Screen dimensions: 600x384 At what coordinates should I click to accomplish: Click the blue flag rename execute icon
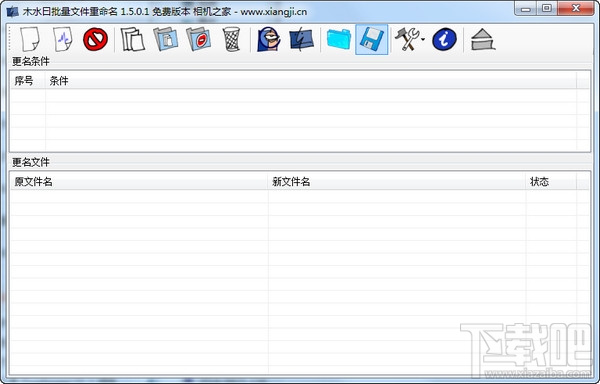302,39
